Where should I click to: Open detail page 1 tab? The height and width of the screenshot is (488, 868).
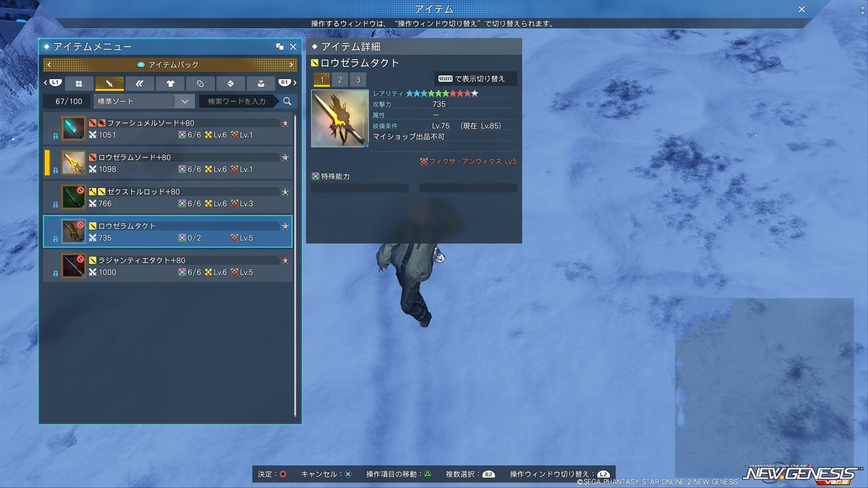coord(322,80)
